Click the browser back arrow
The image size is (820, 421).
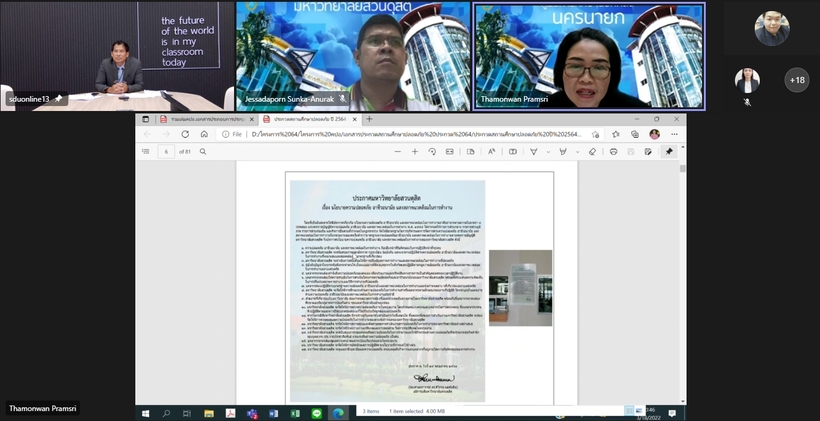pos(147,134)
